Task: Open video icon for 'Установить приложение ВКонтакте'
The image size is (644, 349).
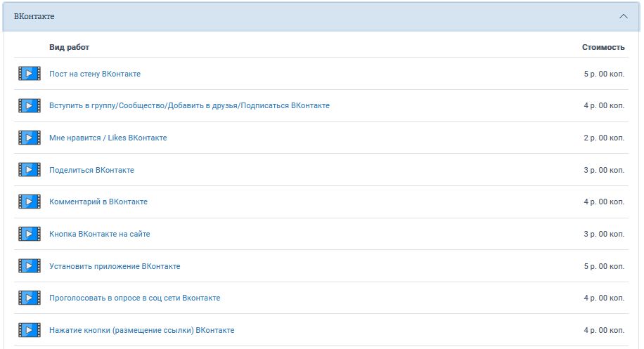Action: [29, 266]
